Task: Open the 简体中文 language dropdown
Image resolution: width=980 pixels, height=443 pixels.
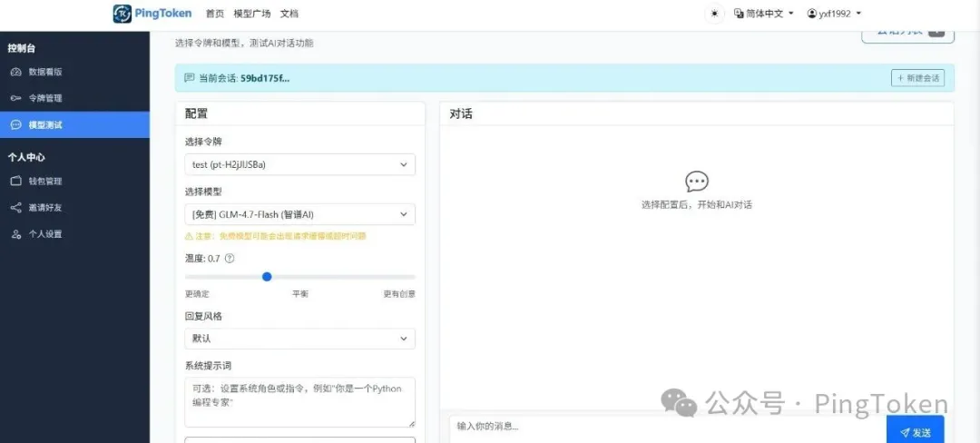Action: coord(764,13)
